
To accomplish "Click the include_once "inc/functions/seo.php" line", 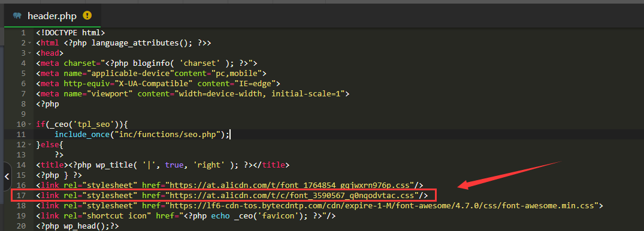I will pyautogui.click(x=142, y=135).
